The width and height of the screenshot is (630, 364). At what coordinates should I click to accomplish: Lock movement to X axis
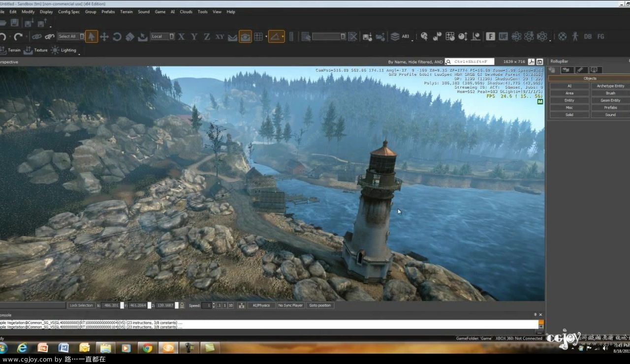[182, 36]
